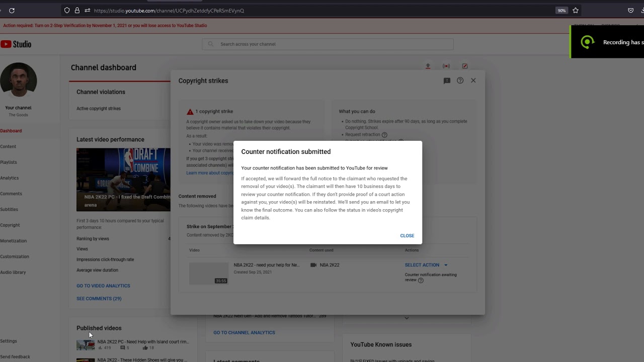Select Dashboard in the sidebar

point(11,131)
